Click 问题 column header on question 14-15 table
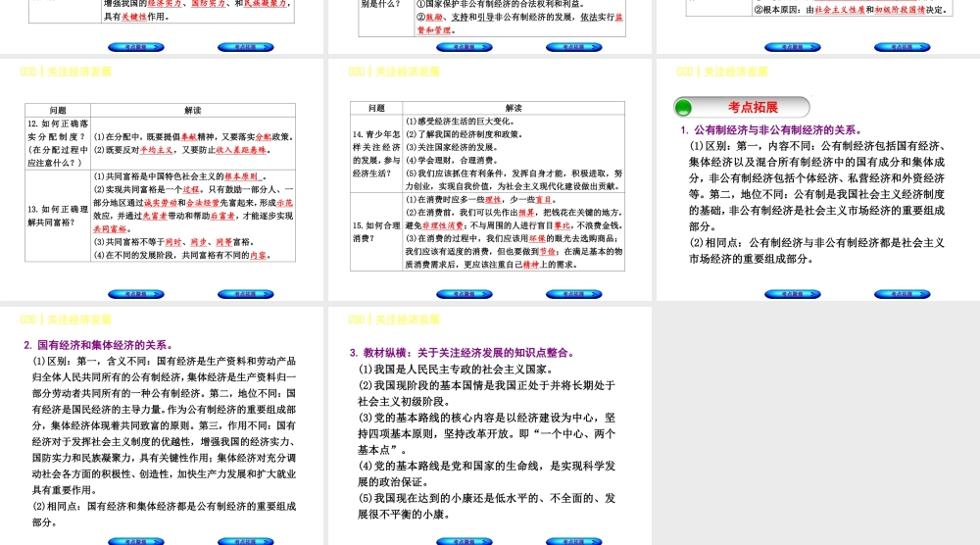 pyautogui.click(x=376, y=108)
